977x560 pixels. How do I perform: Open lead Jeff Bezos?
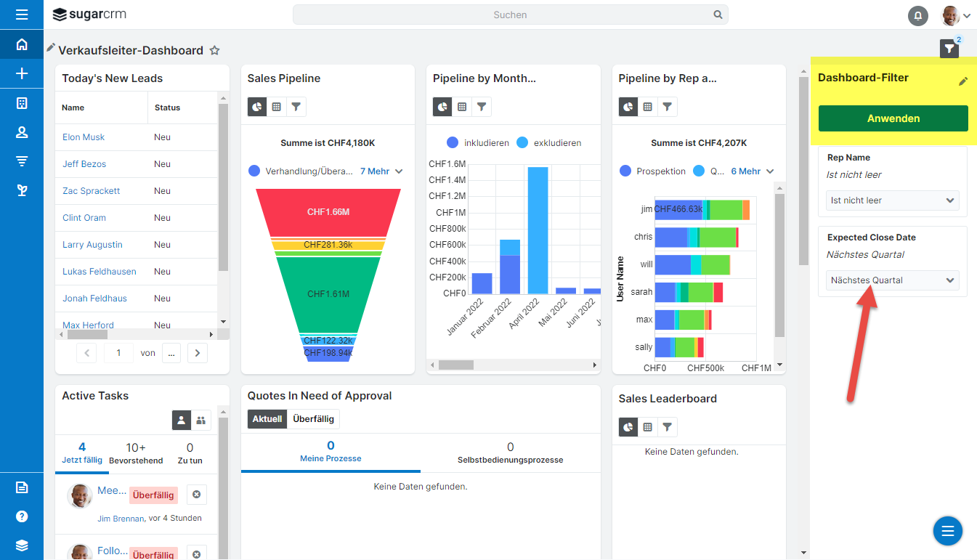[84, 164]
